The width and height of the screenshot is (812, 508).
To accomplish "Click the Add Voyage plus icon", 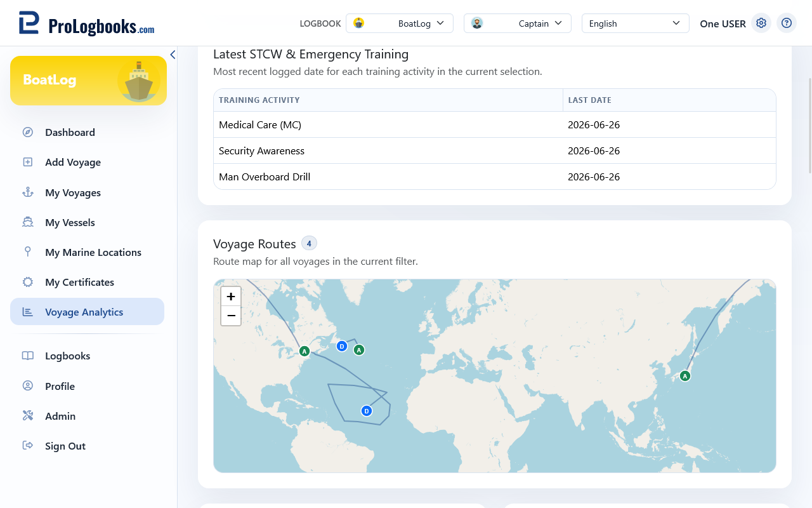I will tap(28, 162).
